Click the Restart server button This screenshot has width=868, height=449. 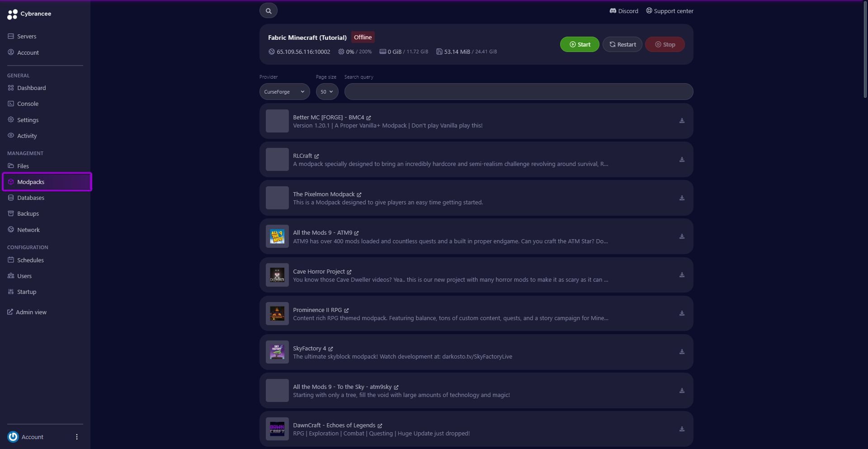(x=623, y=44)
